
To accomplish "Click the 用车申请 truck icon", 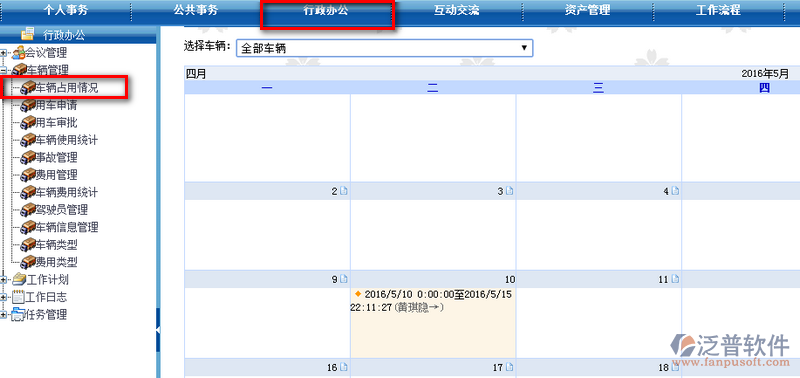I will [28, 105].
